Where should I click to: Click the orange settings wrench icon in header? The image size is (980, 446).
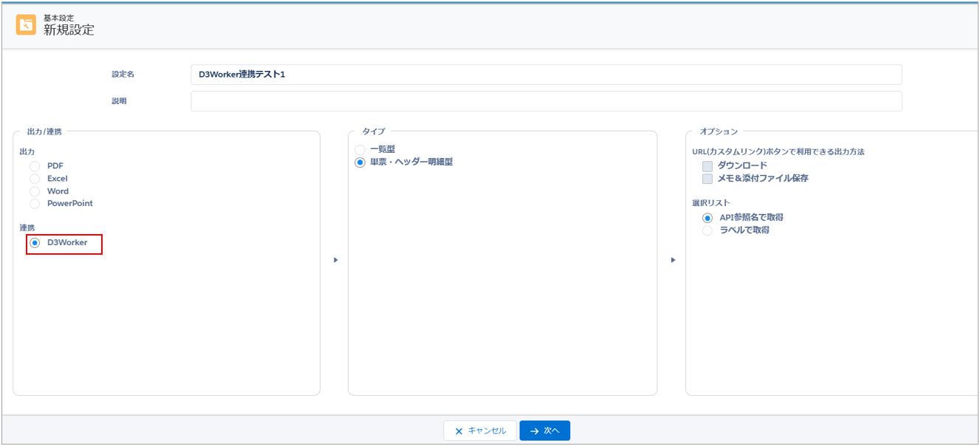pyautogui.click(x=26, y=25)
